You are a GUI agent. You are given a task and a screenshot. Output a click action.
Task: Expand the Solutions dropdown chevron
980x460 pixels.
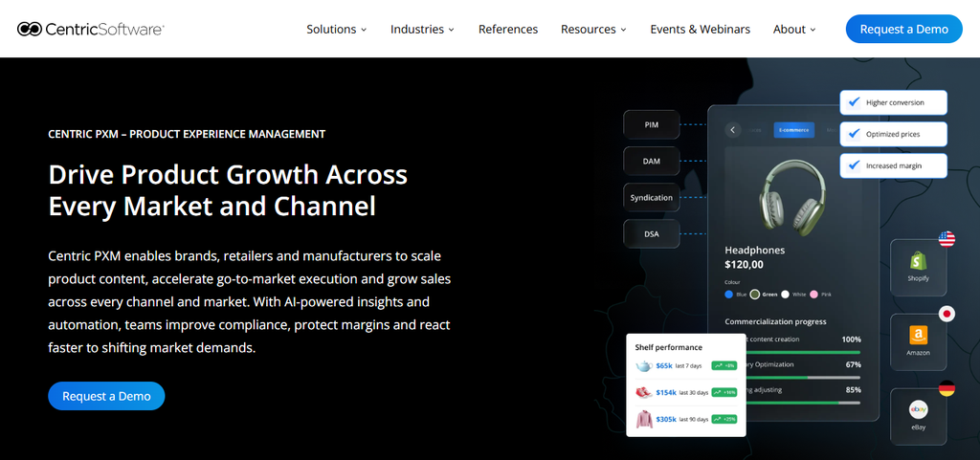(364, 30)
